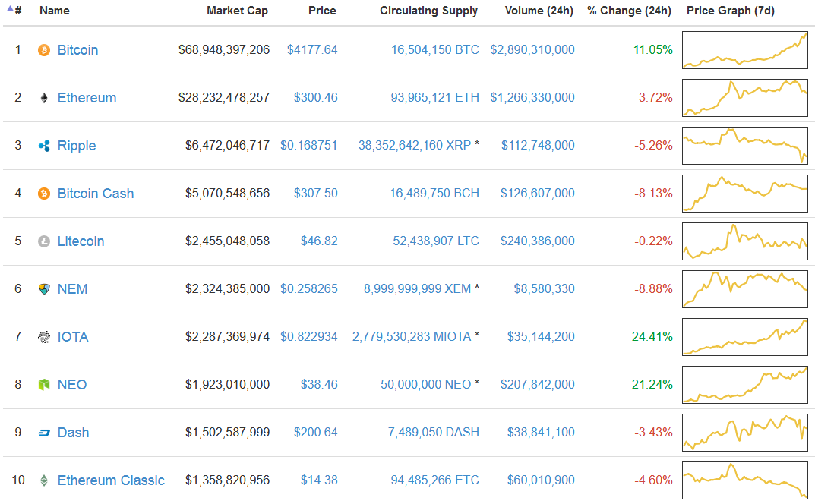The image size is (815, 504).
Task: Sort the table by Name column
Action: tap(55, 11)
